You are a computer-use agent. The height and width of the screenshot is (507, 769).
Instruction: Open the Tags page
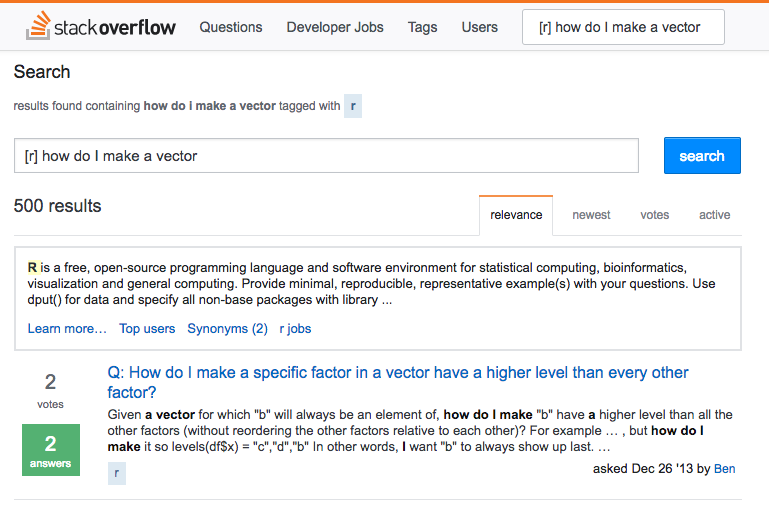click(422, 27)
